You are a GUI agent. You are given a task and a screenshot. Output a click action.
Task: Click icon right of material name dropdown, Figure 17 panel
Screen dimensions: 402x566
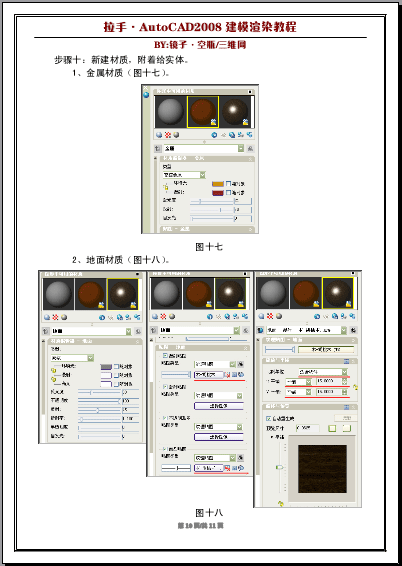pos(250,148)
